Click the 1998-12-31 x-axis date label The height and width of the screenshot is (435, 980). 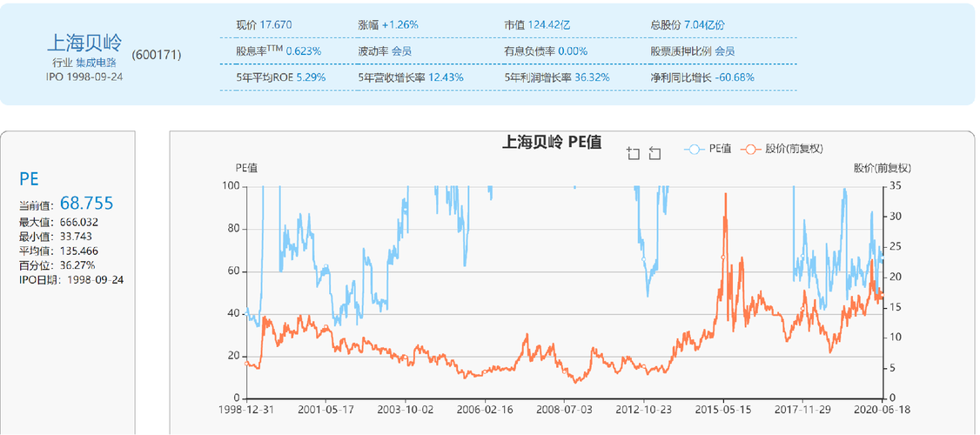pos(247,409)
